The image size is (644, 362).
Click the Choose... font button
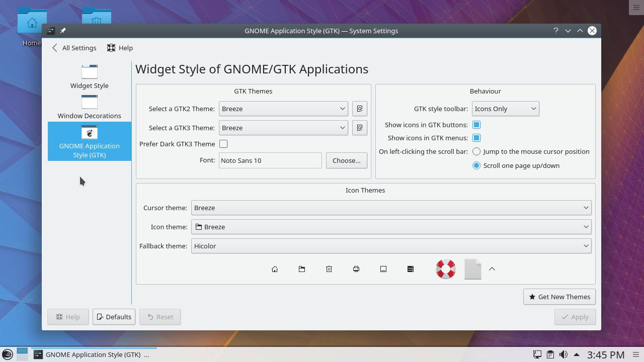click(347, 160)
